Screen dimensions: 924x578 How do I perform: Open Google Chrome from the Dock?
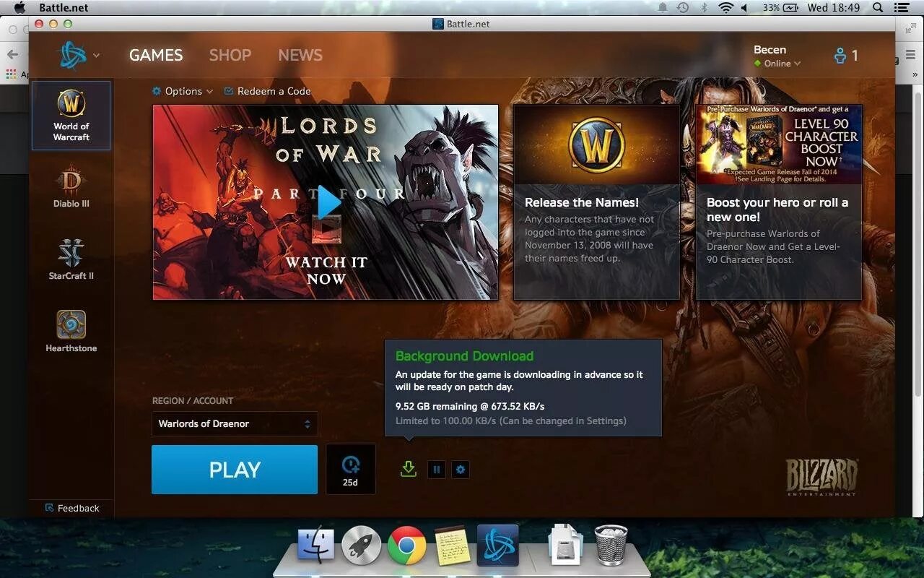point(407,545)
